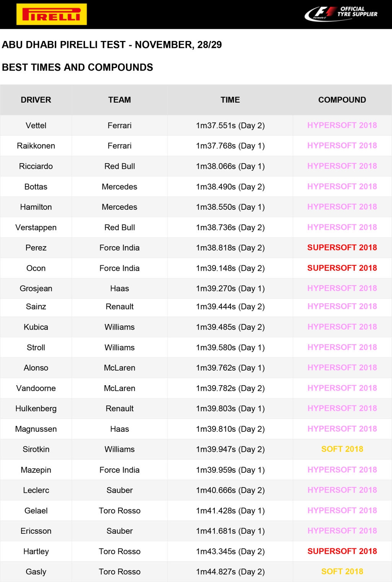Select Gasly's 1m44.827s time
This screenshot has height=582, width=392.
tap(230, 572)
